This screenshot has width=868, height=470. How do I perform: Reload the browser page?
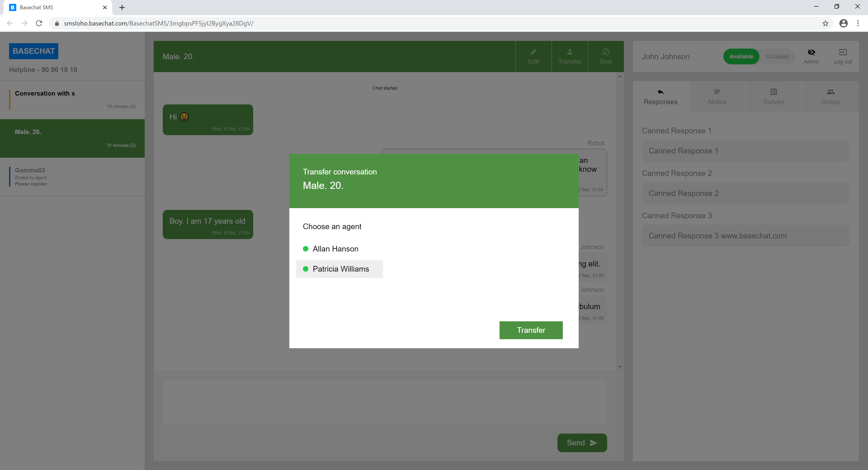tap(39, 23)
